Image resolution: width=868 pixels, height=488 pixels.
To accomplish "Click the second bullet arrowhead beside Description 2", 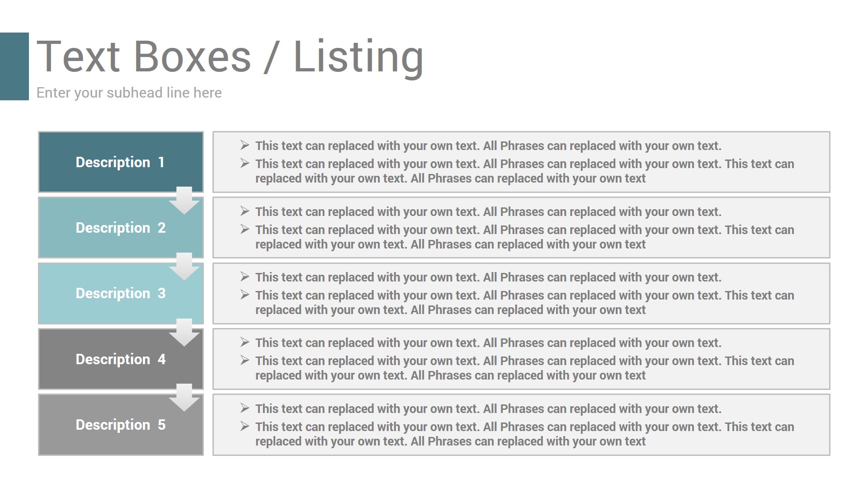I will coord(245,229).
